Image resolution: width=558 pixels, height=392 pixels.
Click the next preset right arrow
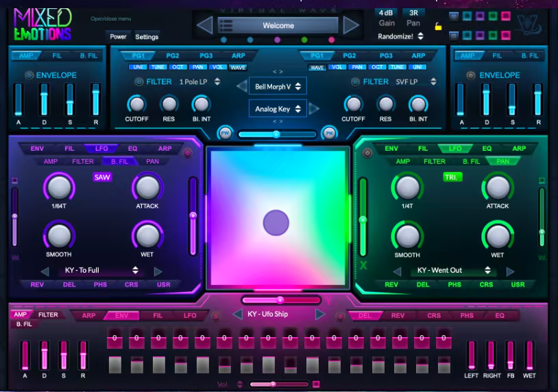(x=351, y=25)
